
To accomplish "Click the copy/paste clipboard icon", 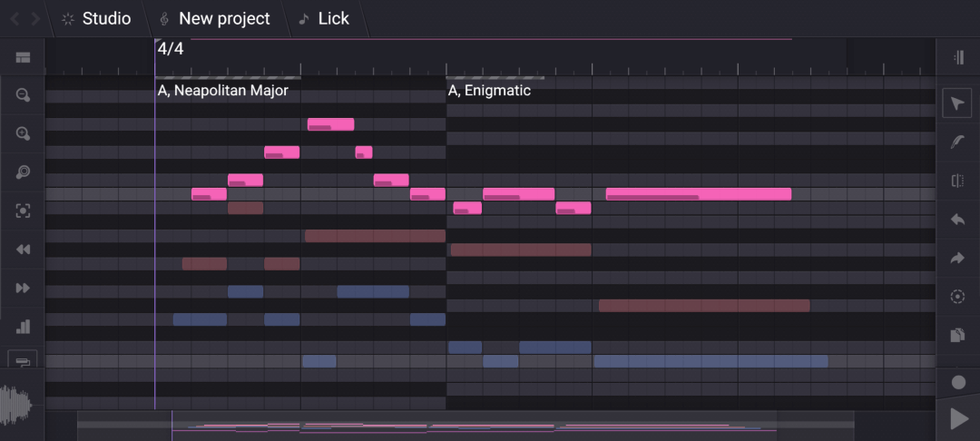I will [x=957, y=336].
